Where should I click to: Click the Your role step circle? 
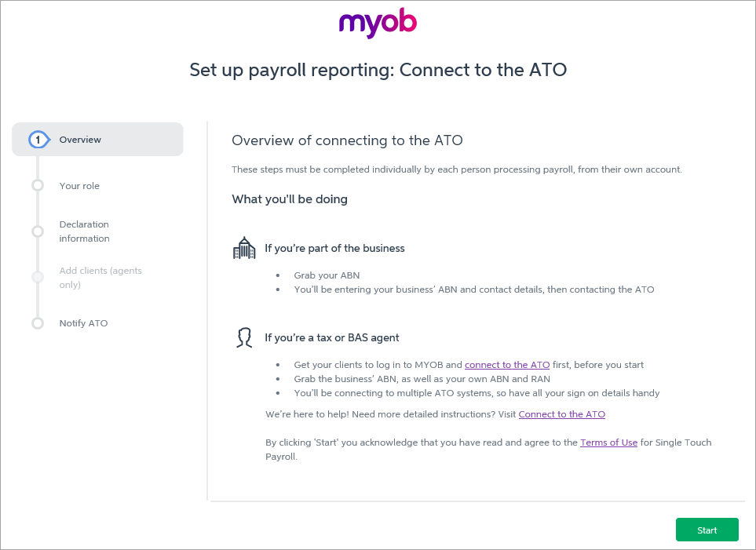tap(38, 186)
